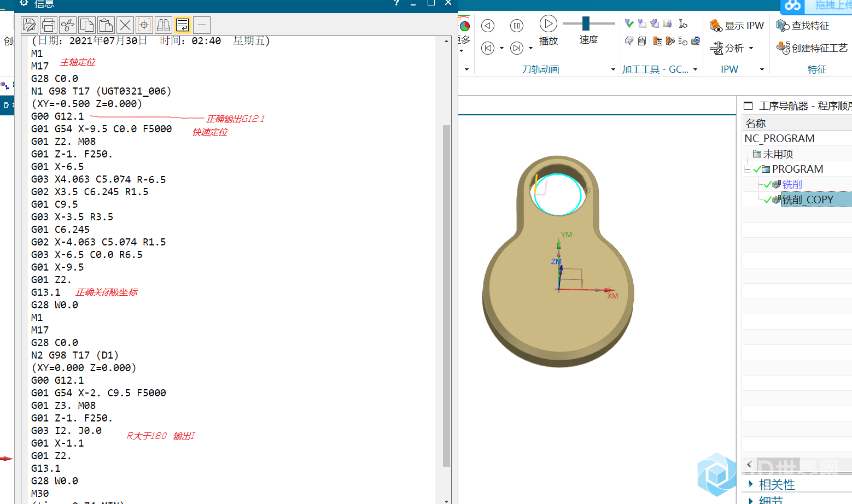This screenshot has height=504, width=852.
Task: Expand the 刀轨动画 group options arrow
Action: 613,69
